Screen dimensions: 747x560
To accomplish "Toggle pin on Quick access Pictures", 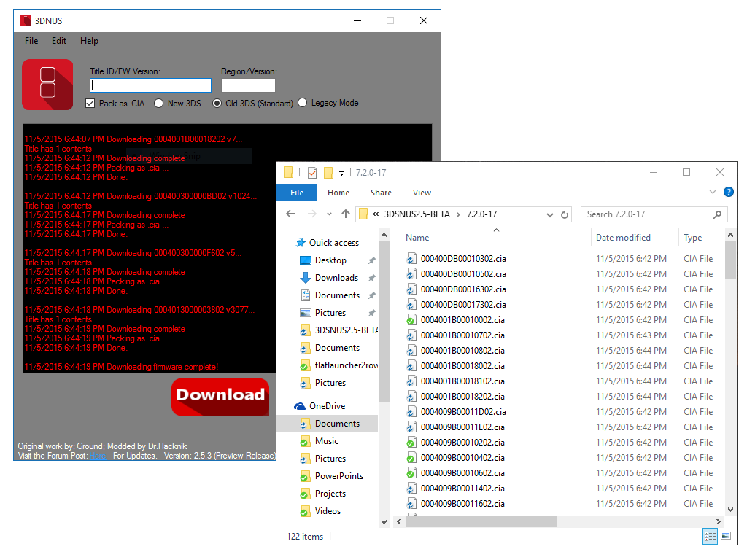I will coord(371,313).
